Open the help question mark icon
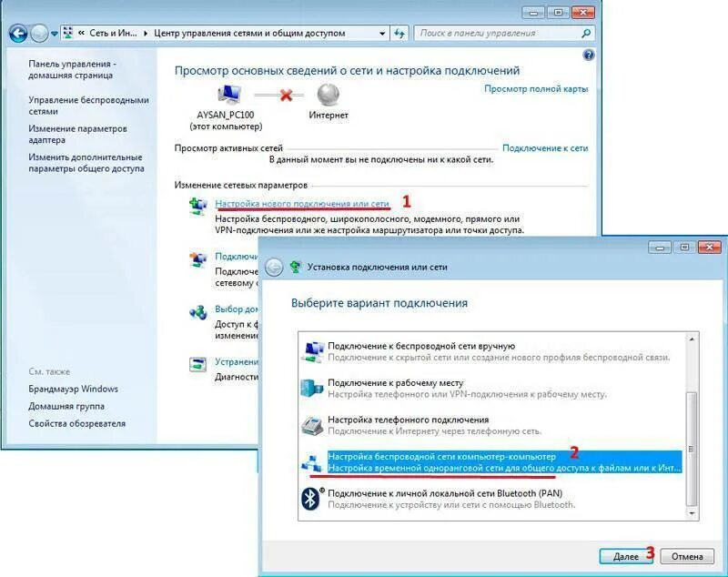This screenshot has width=728, height=577. point(588,56)
